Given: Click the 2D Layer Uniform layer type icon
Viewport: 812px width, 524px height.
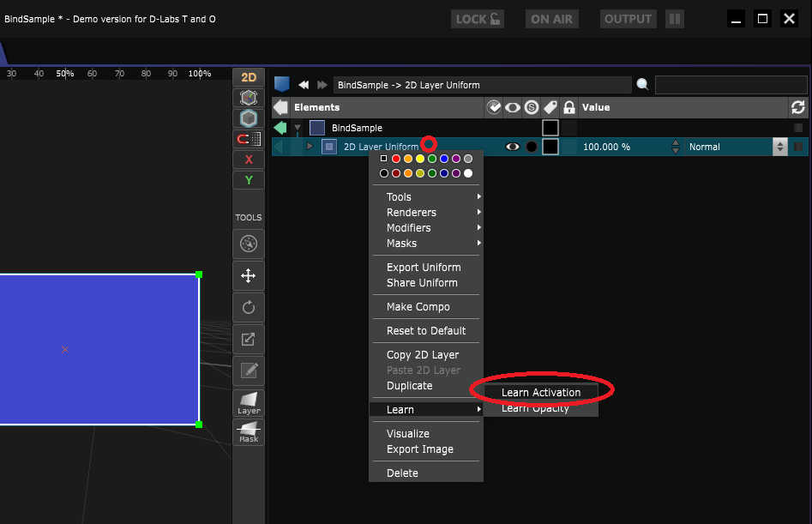Looking at the screenshot, I should click(329, 147).
